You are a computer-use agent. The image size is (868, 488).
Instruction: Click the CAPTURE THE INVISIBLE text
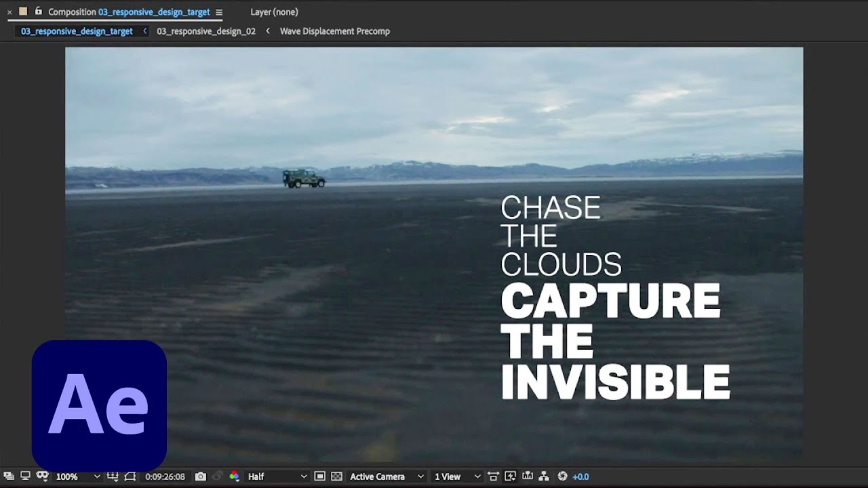pos(615,341)
